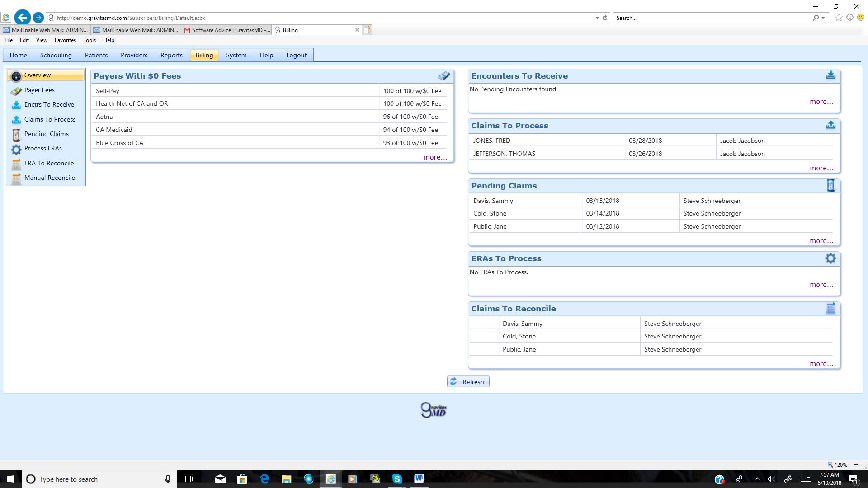Open the Scheduling navigation tab
Screen dimensions: 868x488
(56, 55)
